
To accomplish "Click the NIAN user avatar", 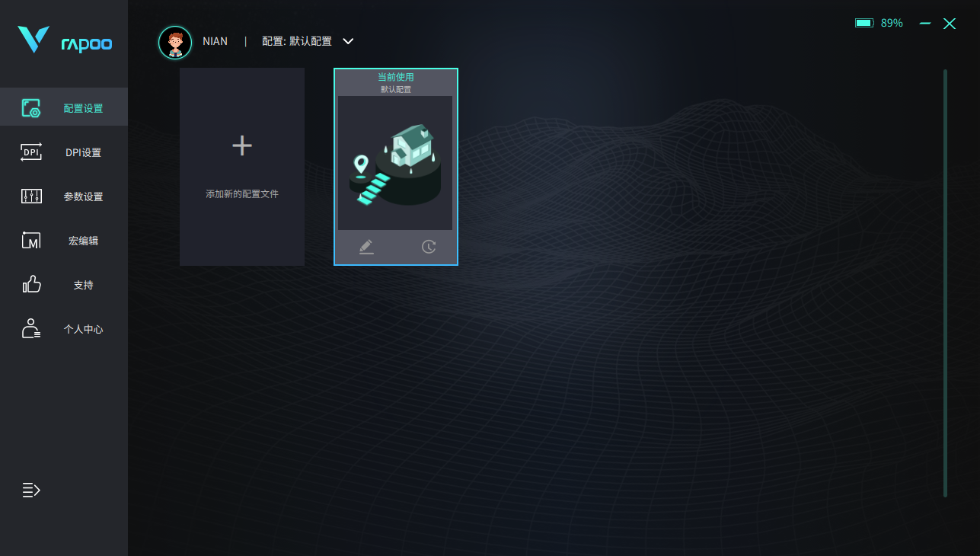I will pos(175,42).
